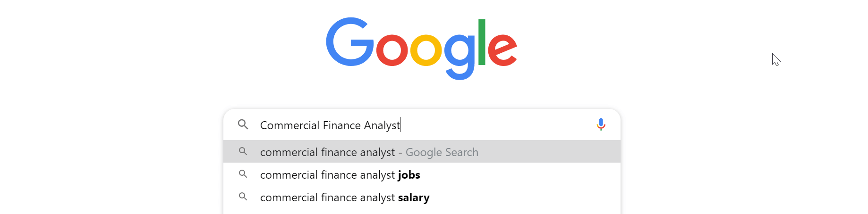Viewport: 868px width, 214px height.
Task: Click the magnifier icon next to the salary suggestion
Action: coord(243,197)
